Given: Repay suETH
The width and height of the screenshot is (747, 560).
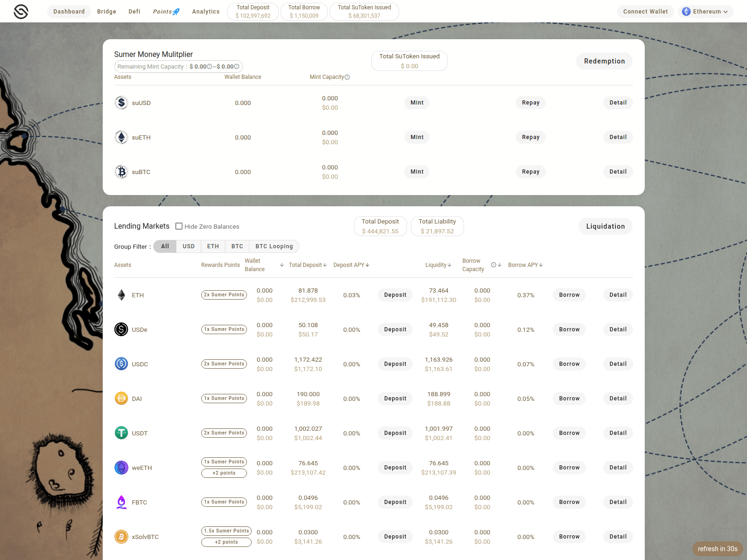Looking at the screenshot, I should (531, 137).
